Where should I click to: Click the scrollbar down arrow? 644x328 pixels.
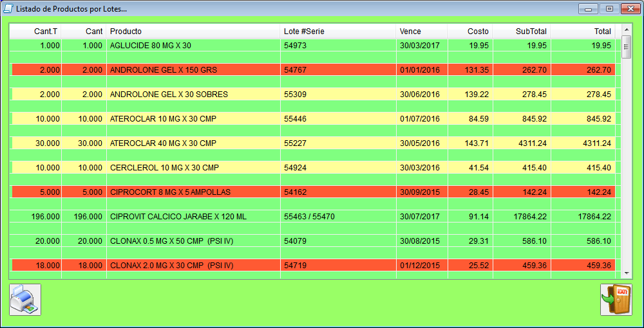click(627, 273)
